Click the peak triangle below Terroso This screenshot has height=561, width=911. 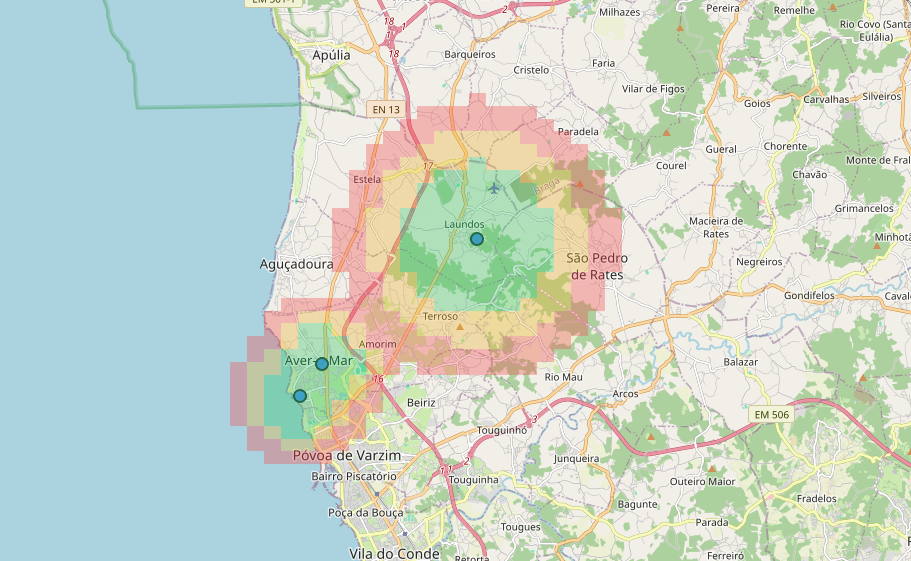point(460,327)
